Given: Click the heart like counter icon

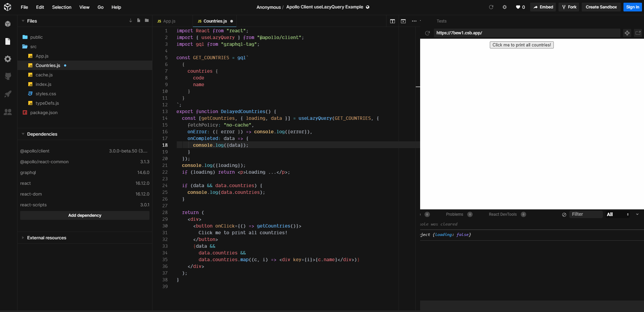Looking at the screenshot, I should click(x=520, y=7).
